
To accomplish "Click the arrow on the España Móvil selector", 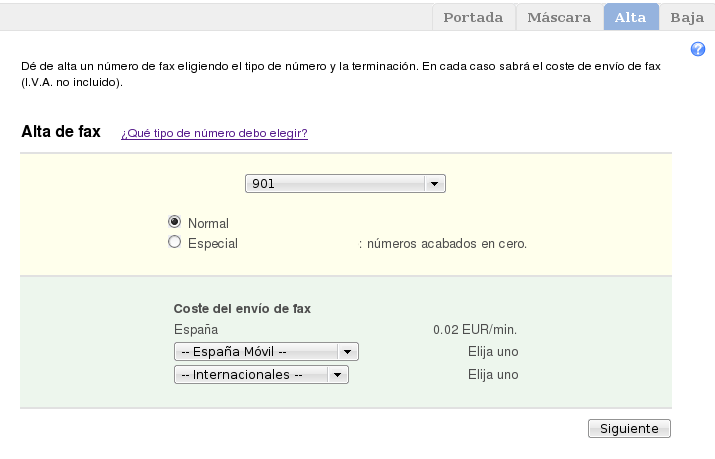I will pyautogui.click(x=347, y=352).
